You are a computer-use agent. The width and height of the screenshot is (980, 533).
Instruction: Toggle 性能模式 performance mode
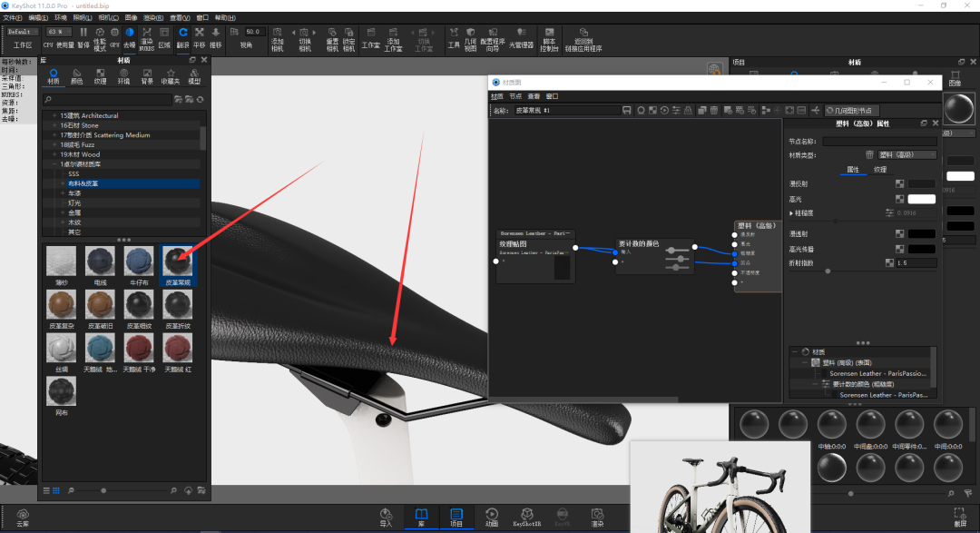100,39
